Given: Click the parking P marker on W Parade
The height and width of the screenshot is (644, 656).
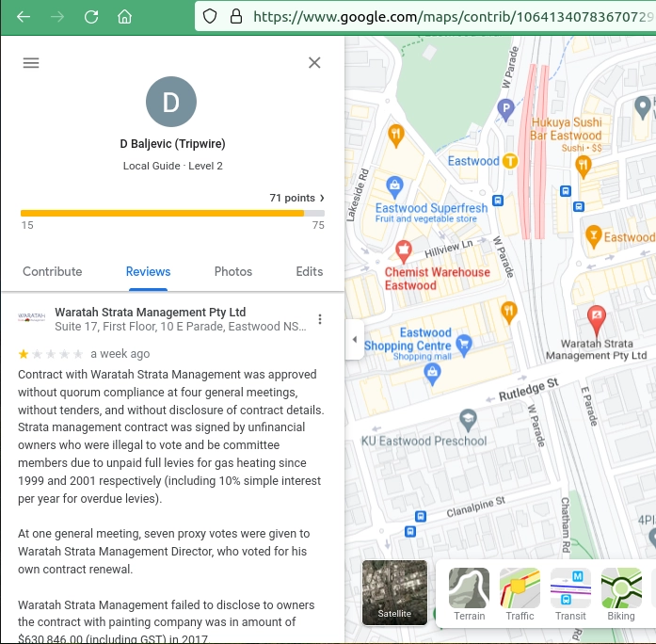Looking at the screenshot, I should pos(505,109).
